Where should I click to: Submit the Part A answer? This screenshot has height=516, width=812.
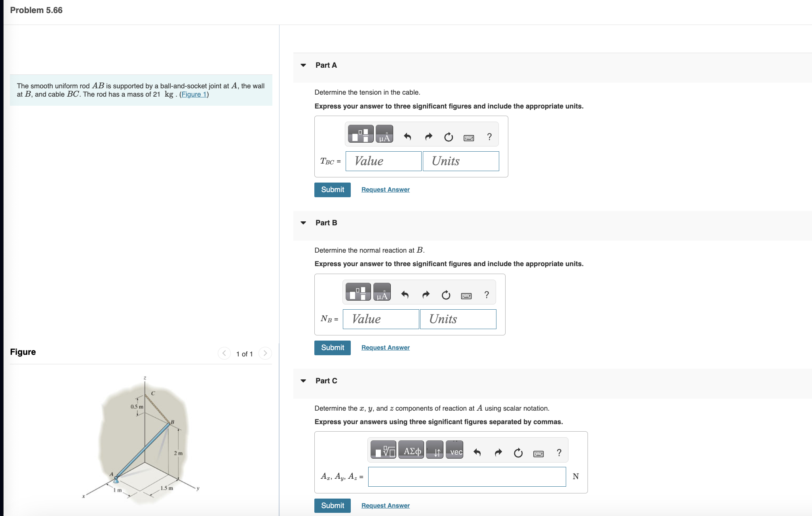coord(332,190)
